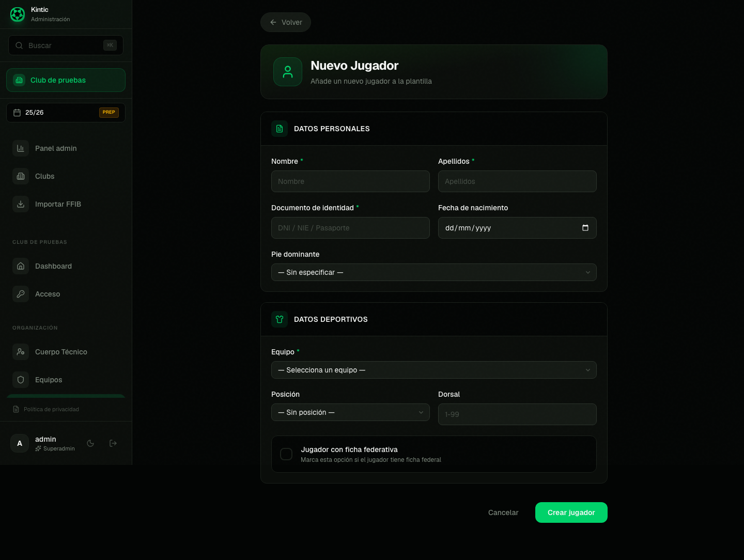The height and width of the screenshot is (560, 744).
Task: Click the Política de privacidad document icon
Action: (16, 409)
